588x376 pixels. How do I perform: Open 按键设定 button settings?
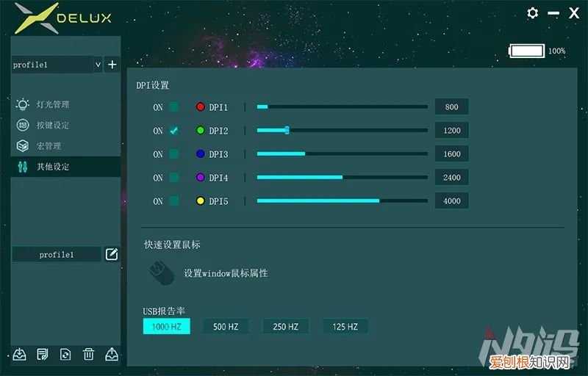pos(53,125)
